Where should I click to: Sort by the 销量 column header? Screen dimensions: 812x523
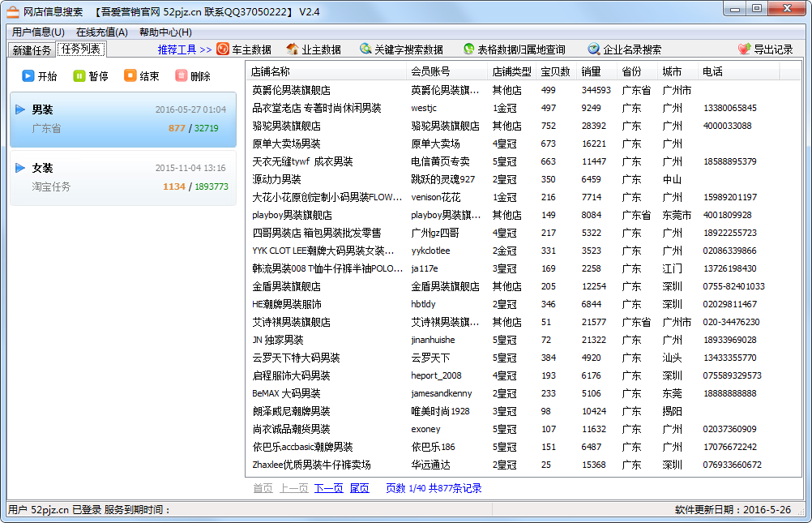(592, 72)
